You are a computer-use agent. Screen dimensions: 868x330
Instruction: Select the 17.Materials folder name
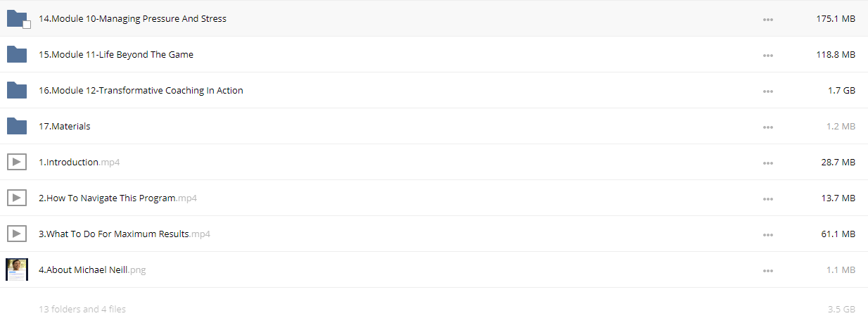click(x=65, y=127)
